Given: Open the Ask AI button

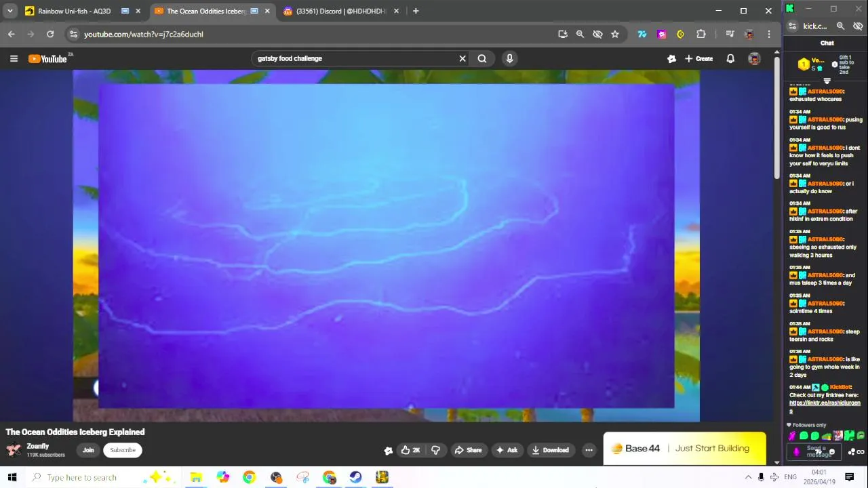Looking at the screenshot, I should 507,450.
